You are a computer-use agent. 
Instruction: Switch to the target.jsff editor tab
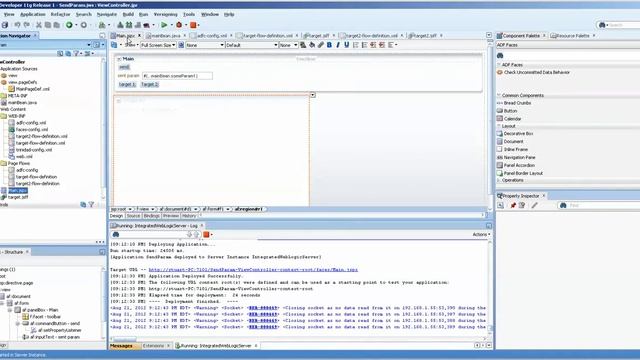pyautogui.click(x=319, y=36)
